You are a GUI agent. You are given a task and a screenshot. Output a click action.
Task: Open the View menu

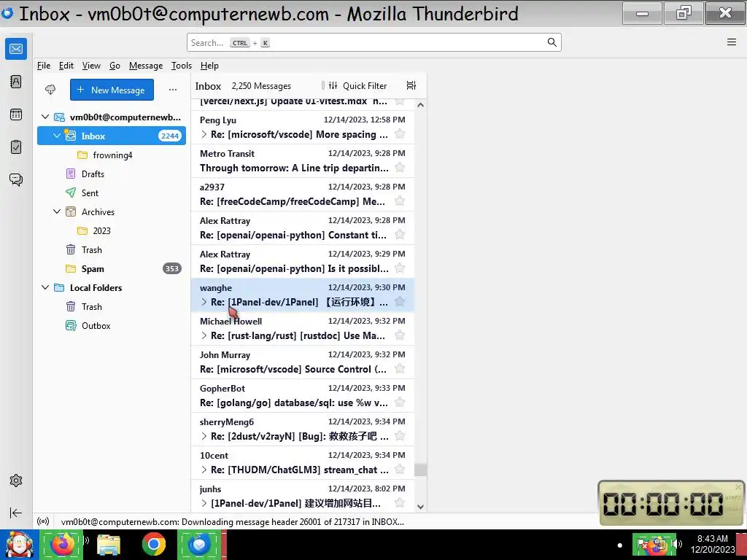(x=91, y=66)
